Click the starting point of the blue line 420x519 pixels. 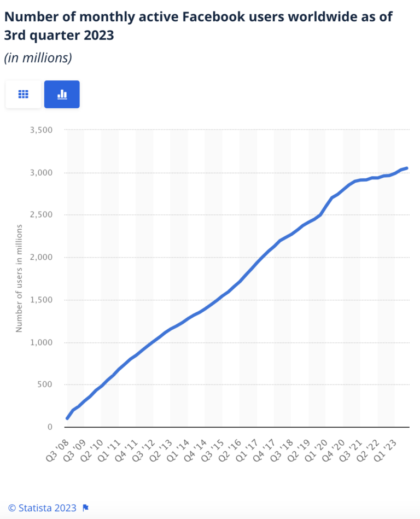click(x=67, y=418)
